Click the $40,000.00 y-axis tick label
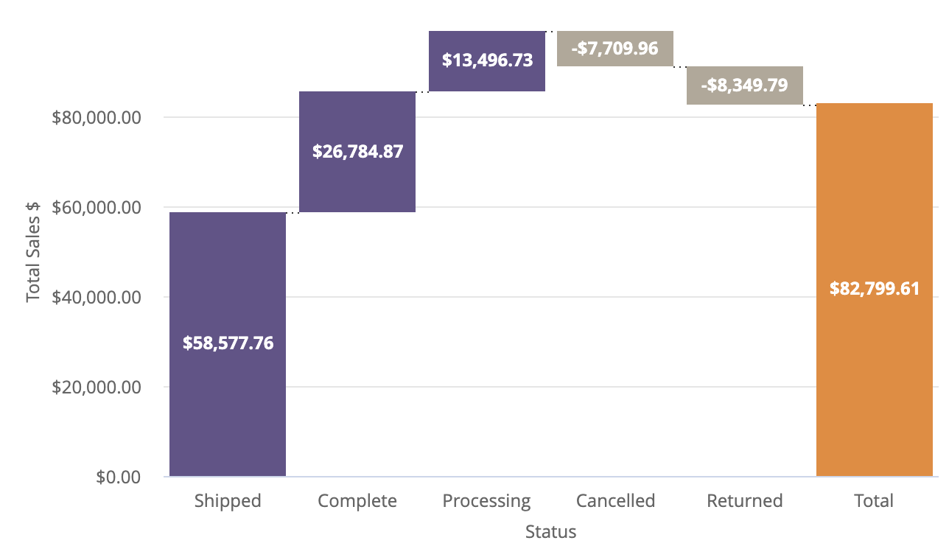This screenshot has height=560, width=949. tap(97, 297)
